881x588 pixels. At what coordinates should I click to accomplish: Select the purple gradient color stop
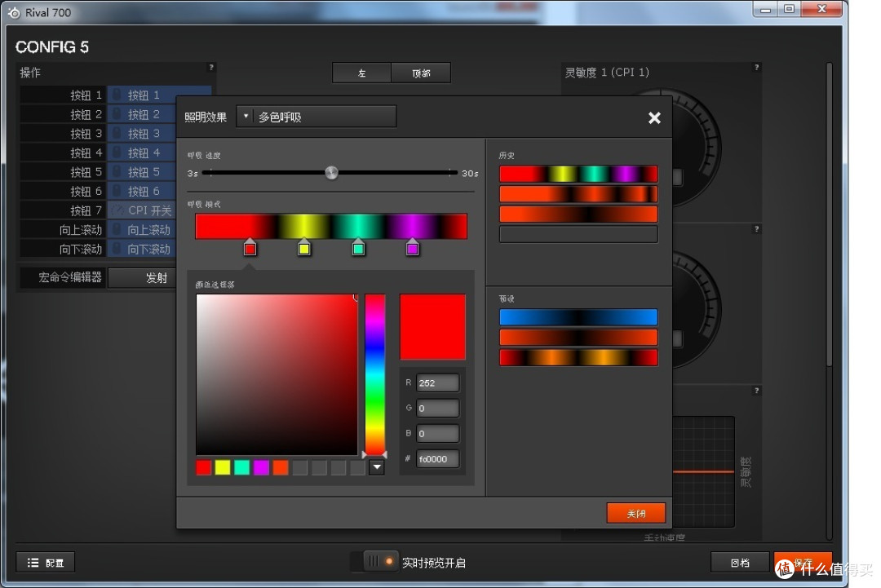[413, 248]
